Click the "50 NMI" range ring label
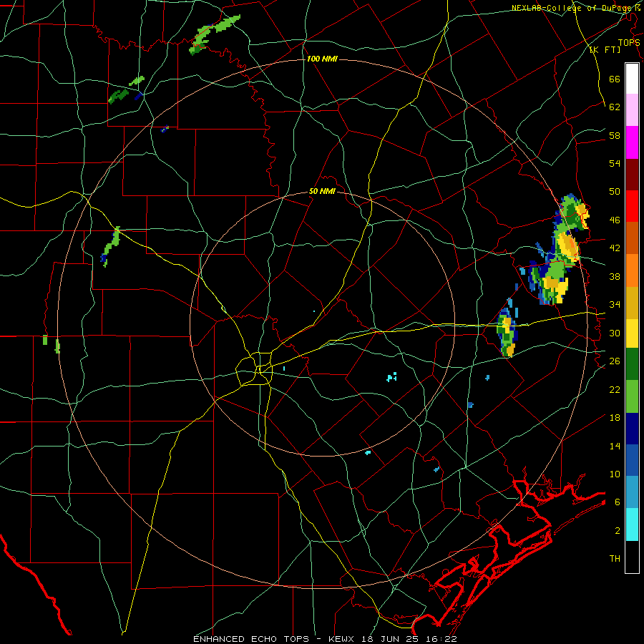This screenshot has height=644, width=644. pos(323,191)
